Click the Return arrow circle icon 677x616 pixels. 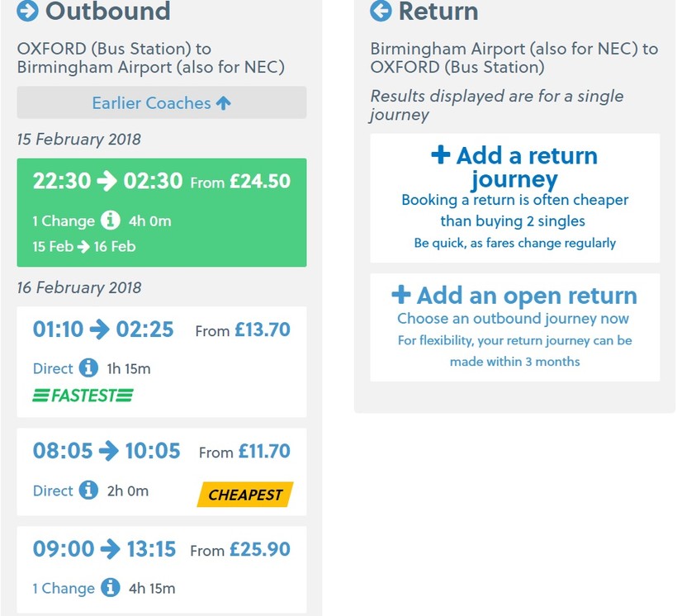click(381, 11)
